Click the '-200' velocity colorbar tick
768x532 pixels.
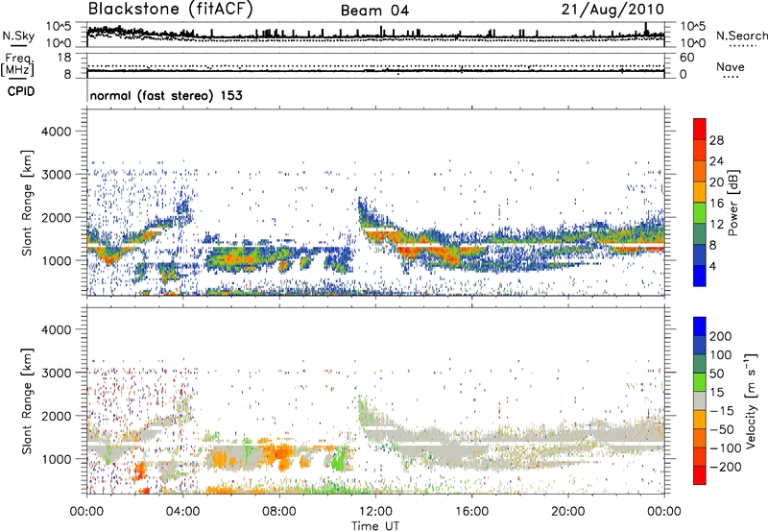coord(726,467)
